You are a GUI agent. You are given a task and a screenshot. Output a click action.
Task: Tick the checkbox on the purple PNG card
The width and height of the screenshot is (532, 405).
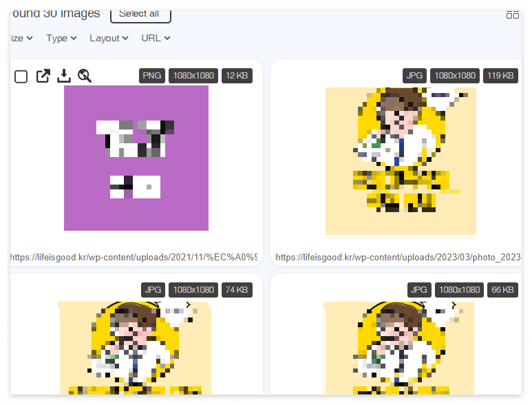(21, 76)
